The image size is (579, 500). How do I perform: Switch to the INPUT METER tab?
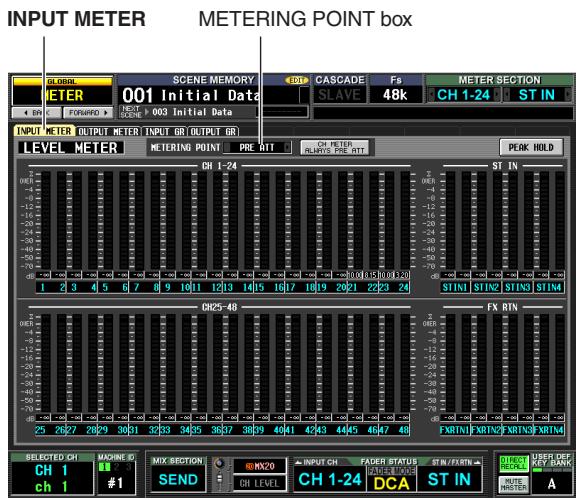[x=44, y=131]
